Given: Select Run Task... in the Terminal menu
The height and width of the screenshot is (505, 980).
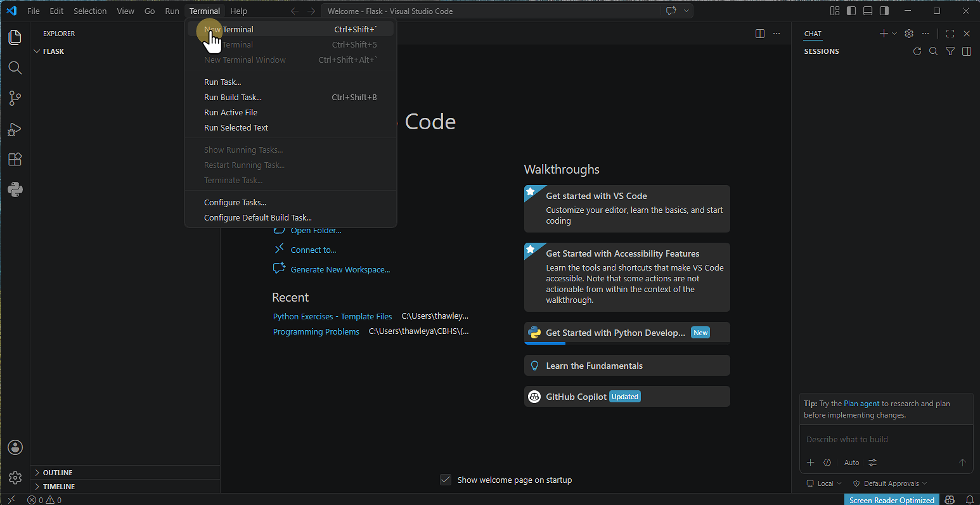Looking at the screenshot, I should coord(290,82).
